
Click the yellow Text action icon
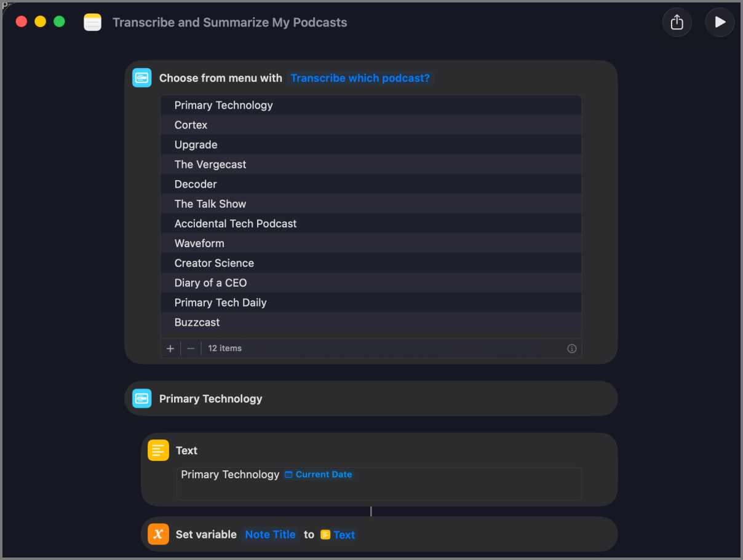tap(158, 450)
